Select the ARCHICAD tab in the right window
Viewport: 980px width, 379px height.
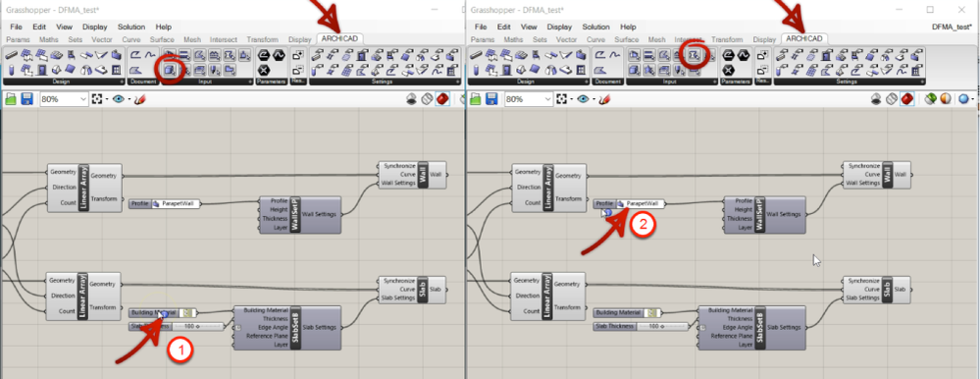coord(803,38)
